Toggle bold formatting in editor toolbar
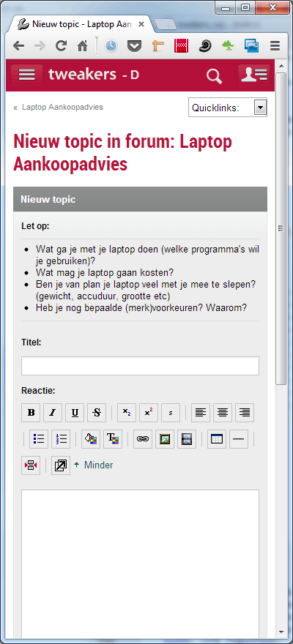Image resolution: width=293 pixels, height=644 pixels. pos(31,413)
